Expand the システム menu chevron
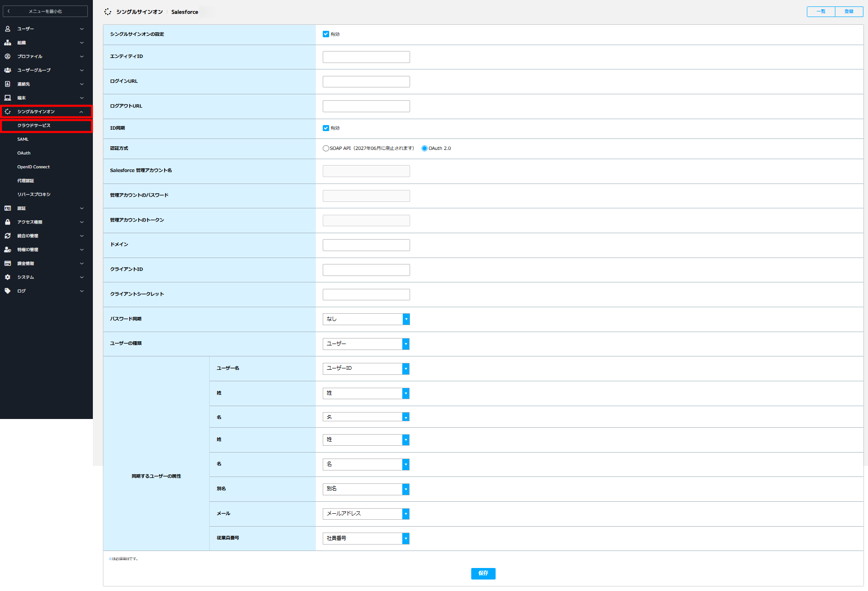 [82, 277]
